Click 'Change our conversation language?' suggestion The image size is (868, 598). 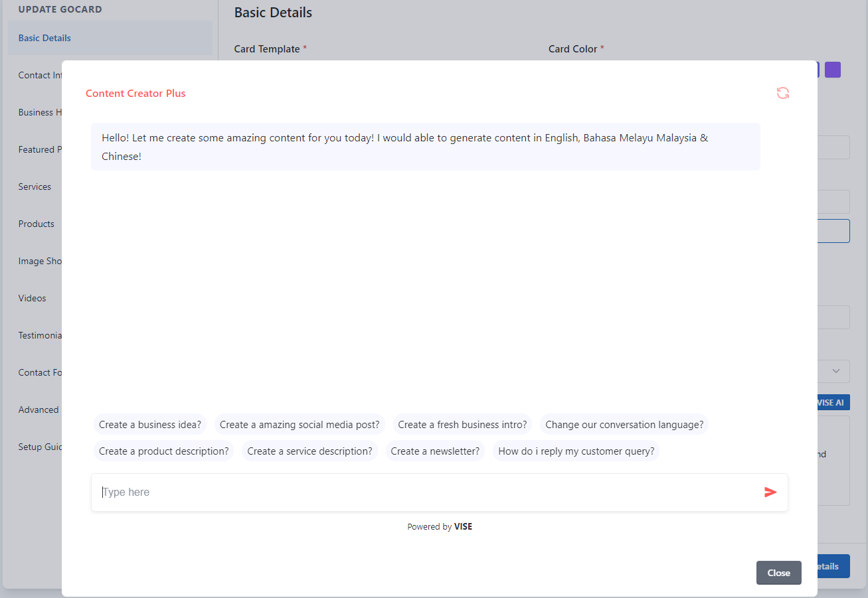point(624,425)
